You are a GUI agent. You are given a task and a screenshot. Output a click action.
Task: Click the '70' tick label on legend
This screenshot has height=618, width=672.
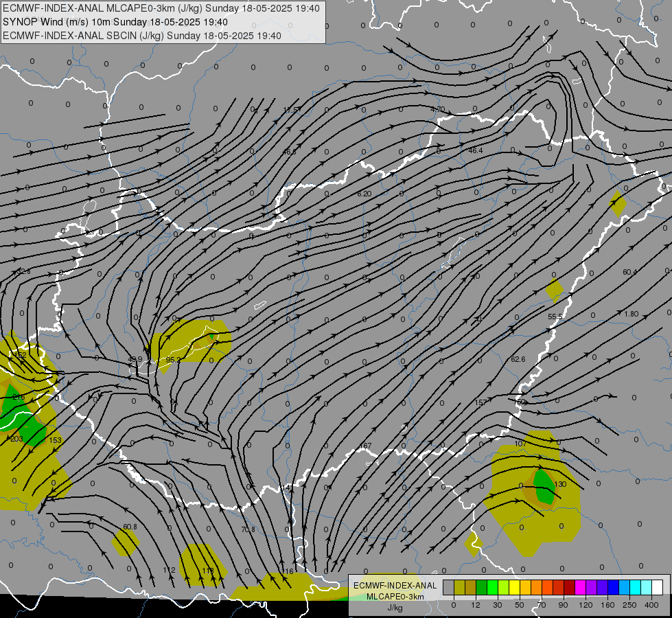point(542,605)
